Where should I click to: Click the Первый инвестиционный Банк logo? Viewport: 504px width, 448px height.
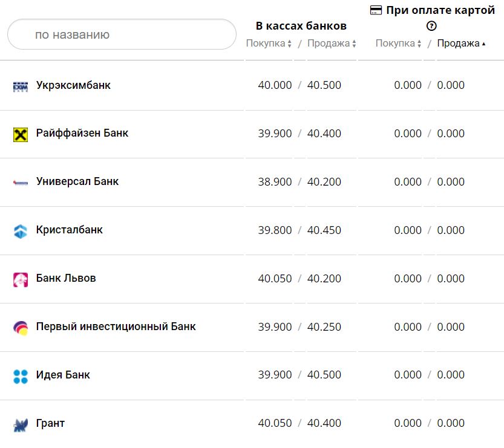[21, 328]
